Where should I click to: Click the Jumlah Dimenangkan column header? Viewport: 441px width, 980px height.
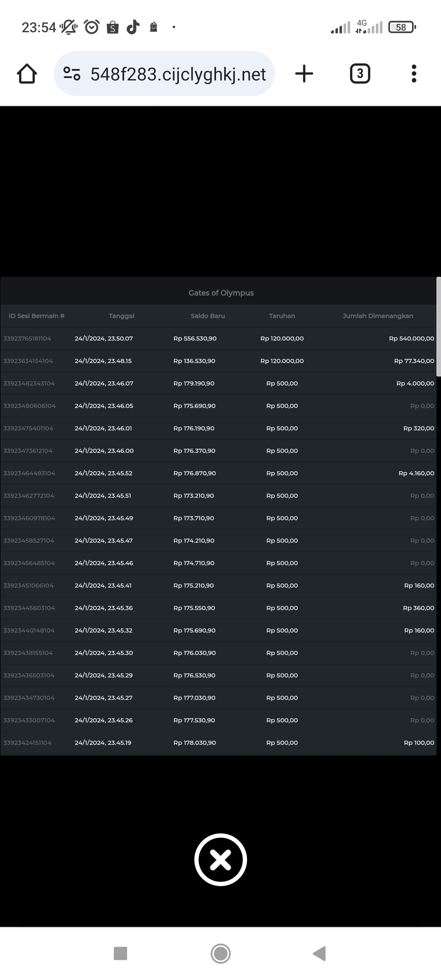coord(378,316)
